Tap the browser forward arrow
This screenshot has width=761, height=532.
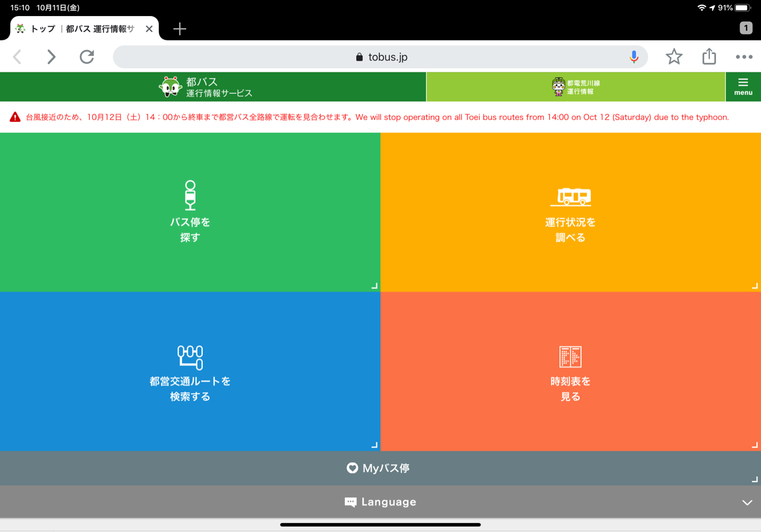(x=52, y=56)
